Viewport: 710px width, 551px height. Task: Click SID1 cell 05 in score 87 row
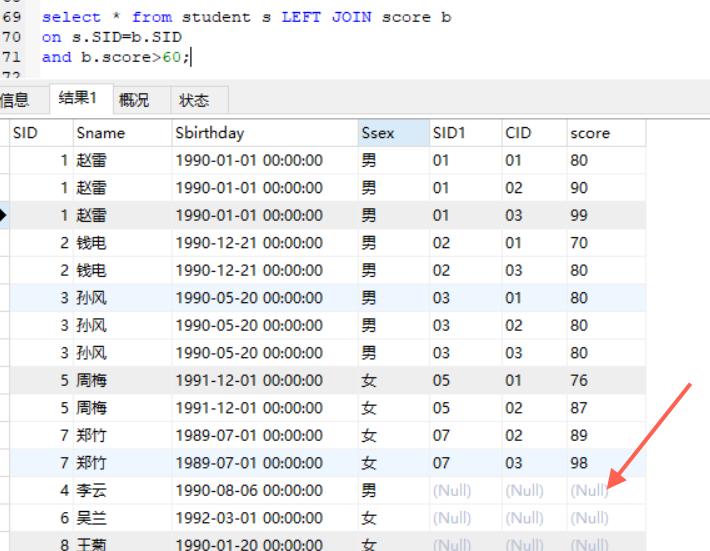point(465,408)
